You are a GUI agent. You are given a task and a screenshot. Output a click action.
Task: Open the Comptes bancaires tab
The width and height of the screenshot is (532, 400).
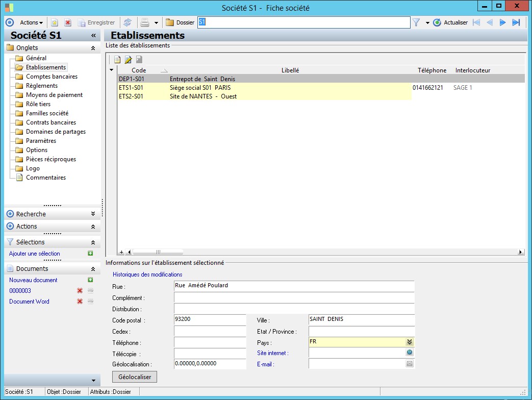click(x=52, y=77)
